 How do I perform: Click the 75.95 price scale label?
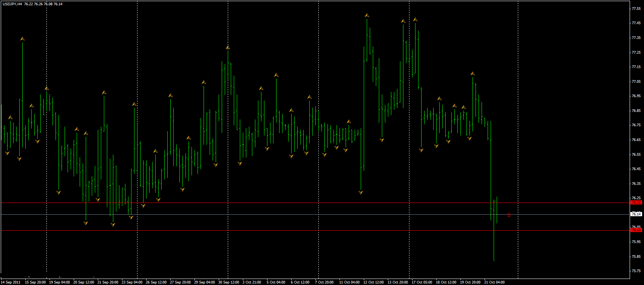click(636, 242)
